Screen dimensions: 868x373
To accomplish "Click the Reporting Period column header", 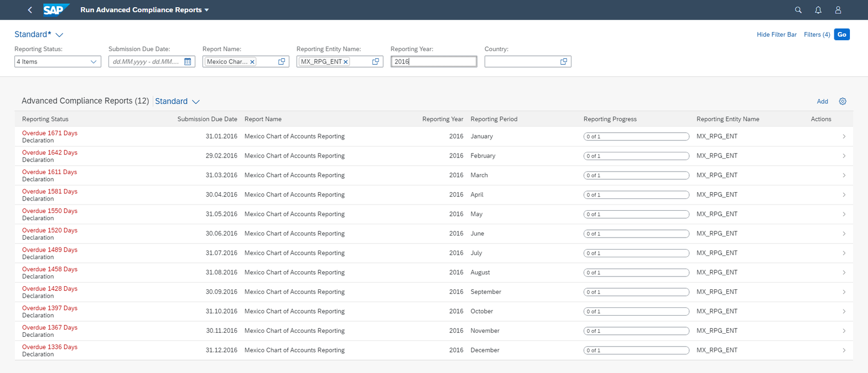I will click(x=494, y=119).
